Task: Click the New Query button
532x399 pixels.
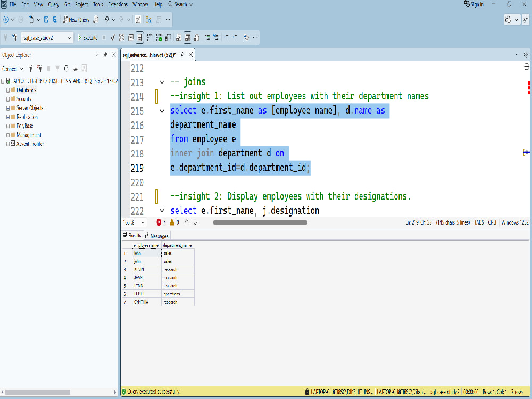Action: (x=76, y=20)
